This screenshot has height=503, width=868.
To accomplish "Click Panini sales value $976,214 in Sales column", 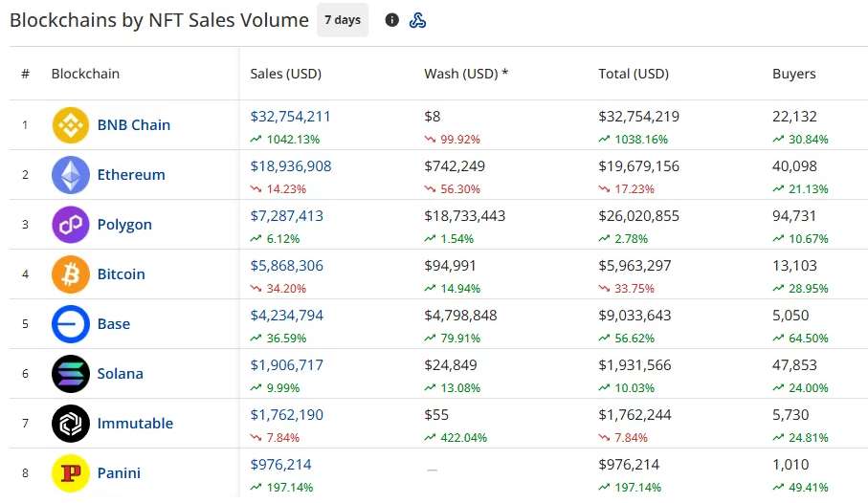I will tap(280, 464).
